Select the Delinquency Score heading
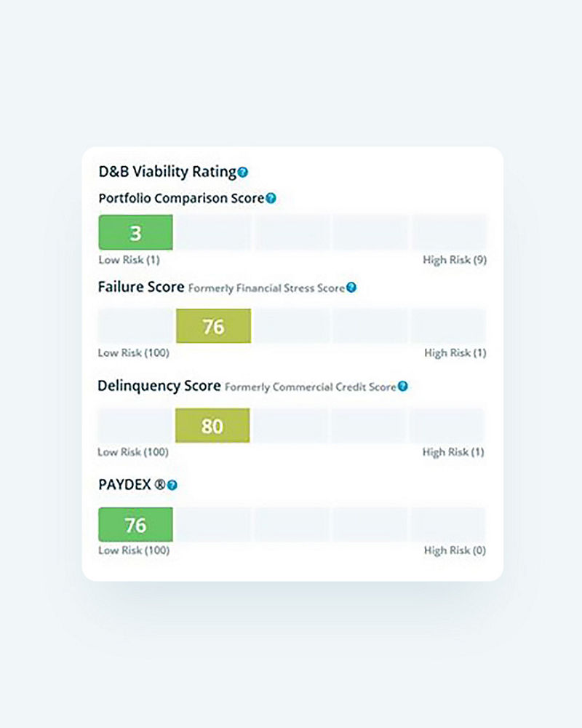This screenshot has height=728, width=582. (160, 385)
